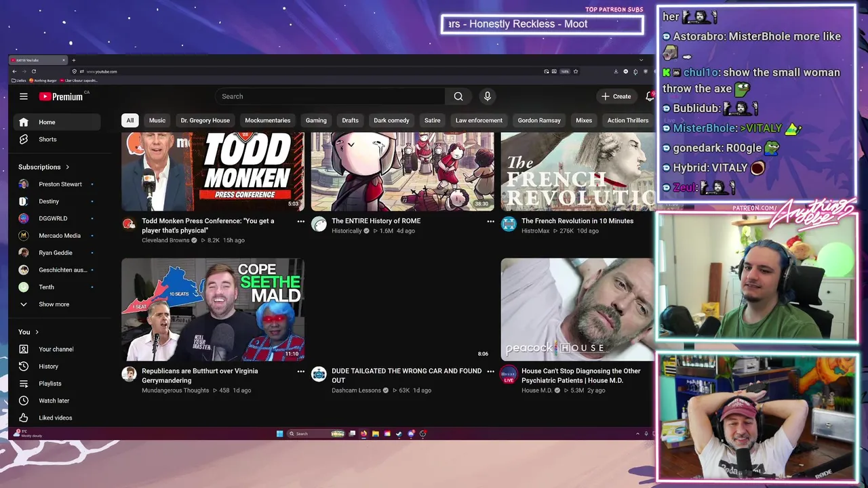868x488 pixels.
Task: Open Preston Stewart subscription channel
Action: point(57,184)
